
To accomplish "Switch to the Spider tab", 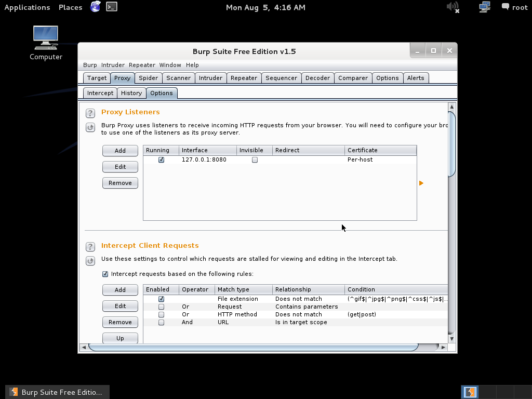I will click(x=148, y=78).
